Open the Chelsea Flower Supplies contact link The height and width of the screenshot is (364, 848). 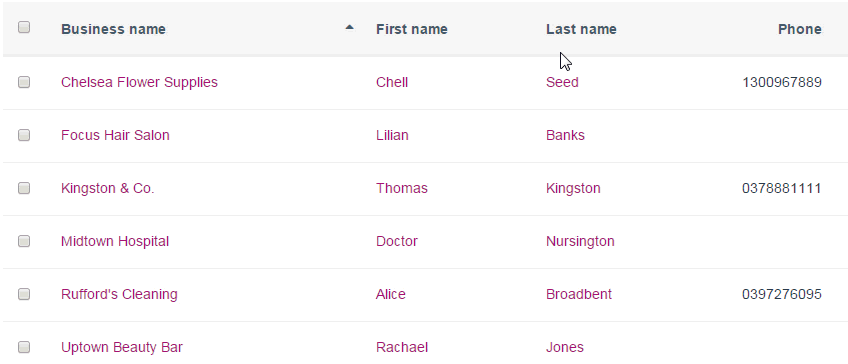(139, 82)
